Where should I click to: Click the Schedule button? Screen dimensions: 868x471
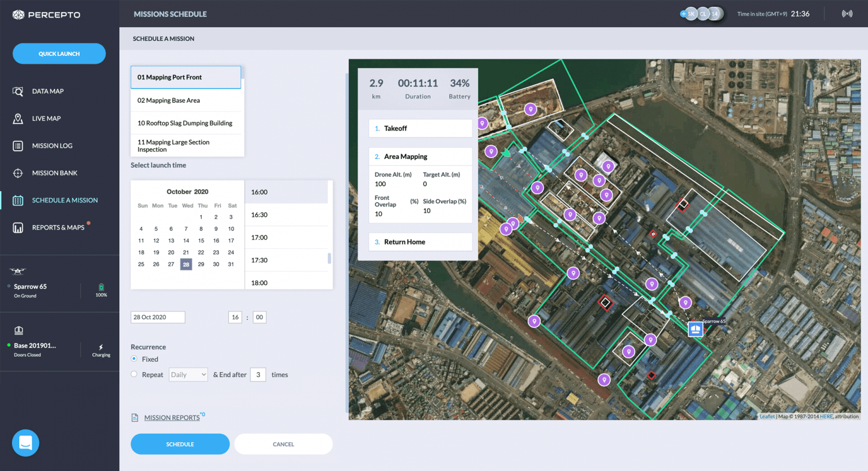point(180,444)
